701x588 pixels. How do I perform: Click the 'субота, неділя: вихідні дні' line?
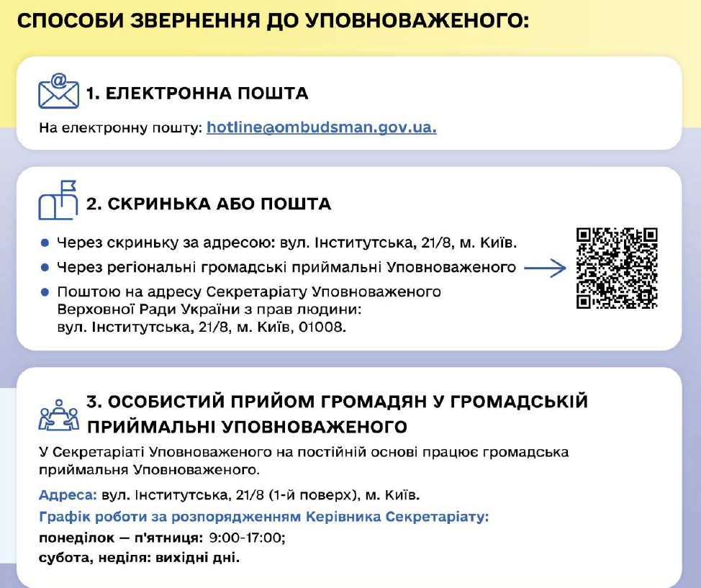(139, 558)
